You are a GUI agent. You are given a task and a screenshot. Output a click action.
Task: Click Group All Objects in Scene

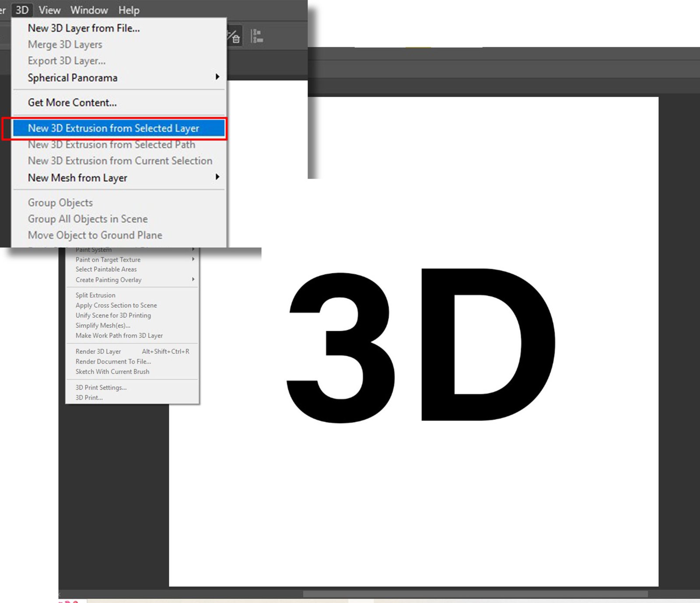119,219
